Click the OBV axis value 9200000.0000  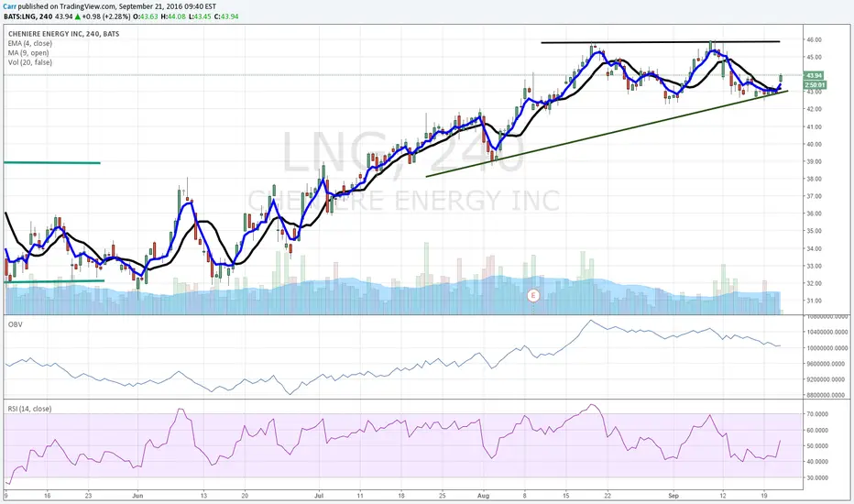coord(825,379)
